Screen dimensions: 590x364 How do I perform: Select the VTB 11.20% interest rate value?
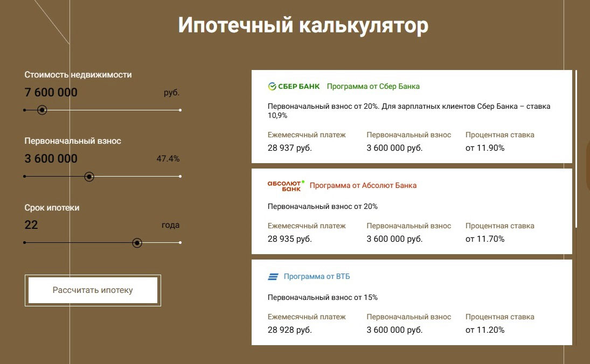click(485, 330)
